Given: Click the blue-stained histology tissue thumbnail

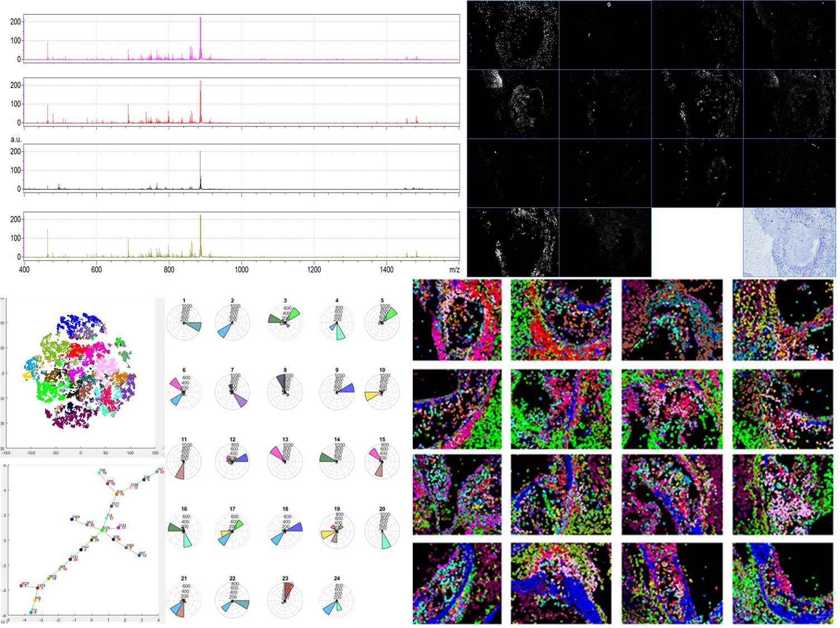Looking at the screenshot, I should point(789,242).
